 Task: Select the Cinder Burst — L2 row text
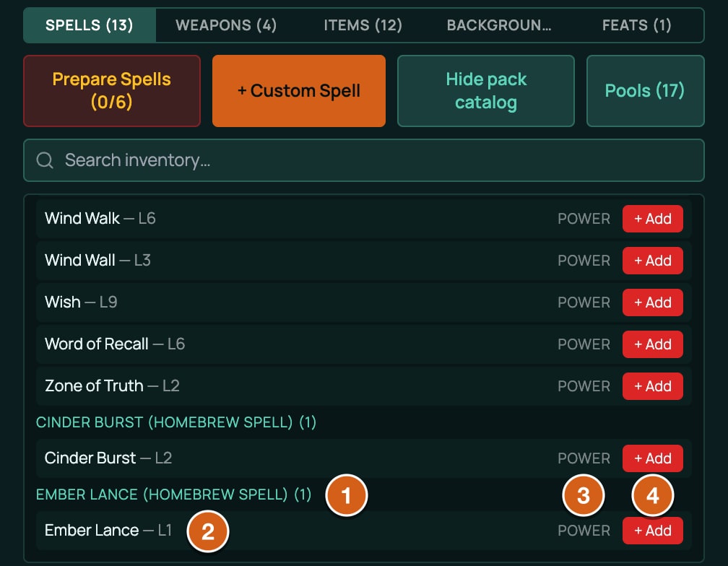(x=108, y=458)
